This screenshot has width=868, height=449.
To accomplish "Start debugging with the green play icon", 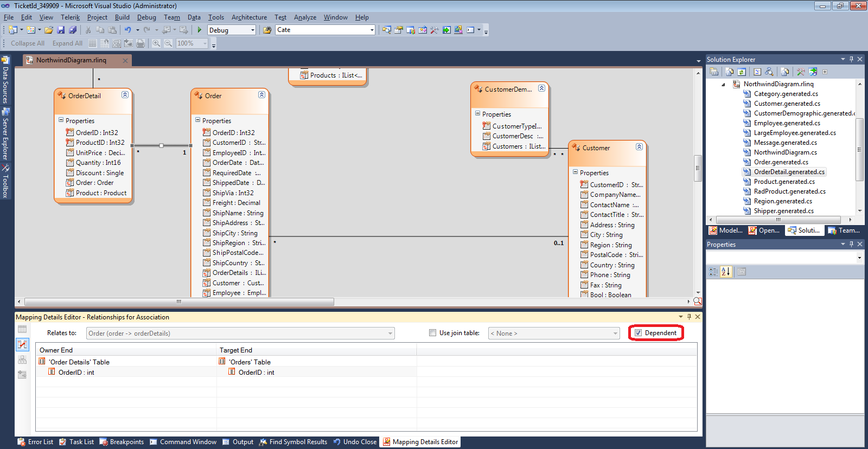I will (x=200, y=30).
